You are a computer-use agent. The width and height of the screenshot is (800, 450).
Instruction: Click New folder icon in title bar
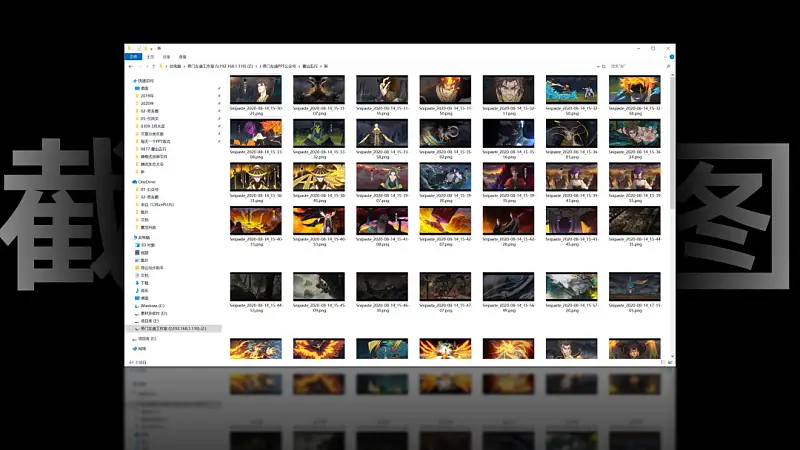point(145,48)
